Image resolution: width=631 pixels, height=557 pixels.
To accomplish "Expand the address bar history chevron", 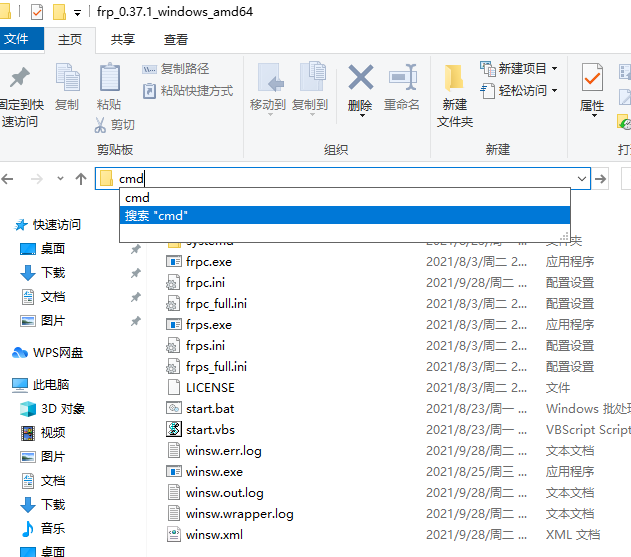I will (582, 179).
